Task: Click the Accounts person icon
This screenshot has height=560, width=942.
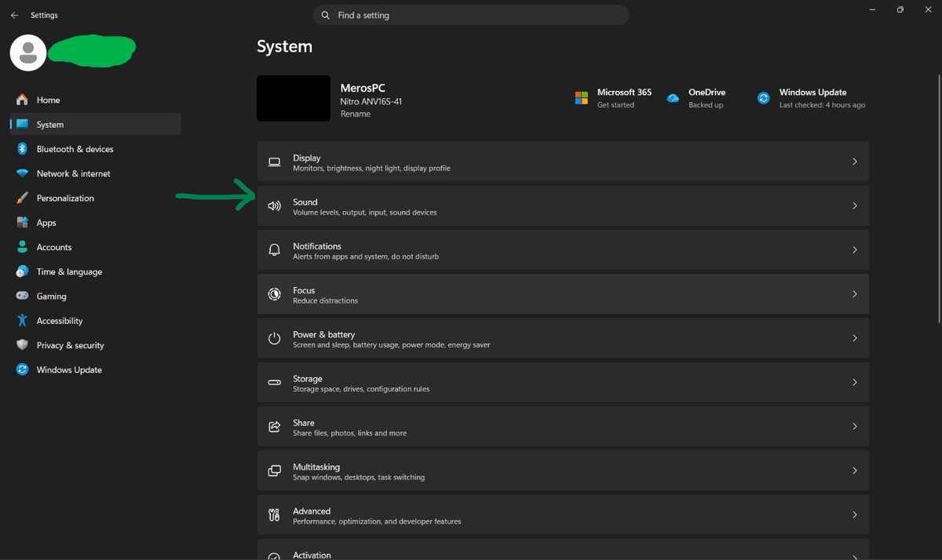Action: (x=22, y=247)
